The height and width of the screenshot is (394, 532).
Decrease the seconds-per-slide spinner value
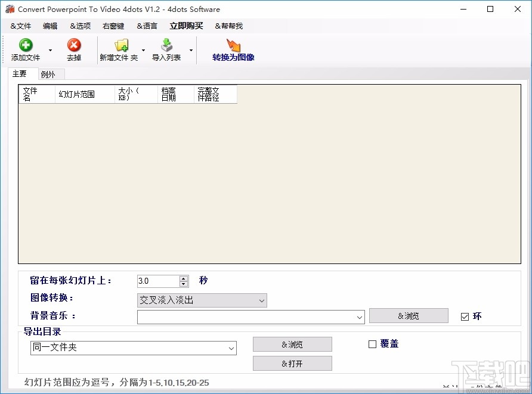(184, 284)
